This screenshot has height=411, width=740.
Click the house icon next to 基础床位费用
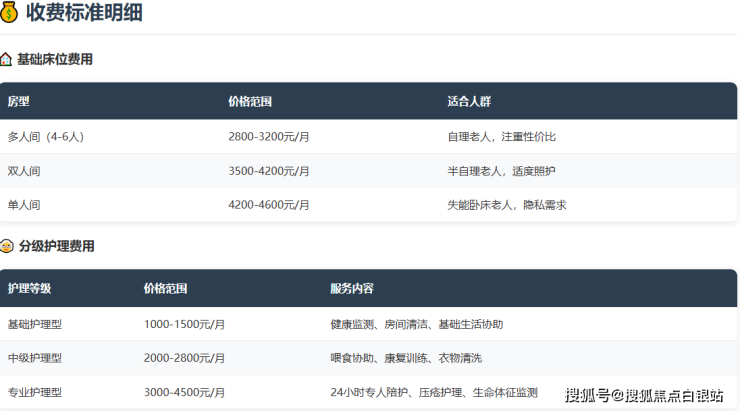pos(7,60)
